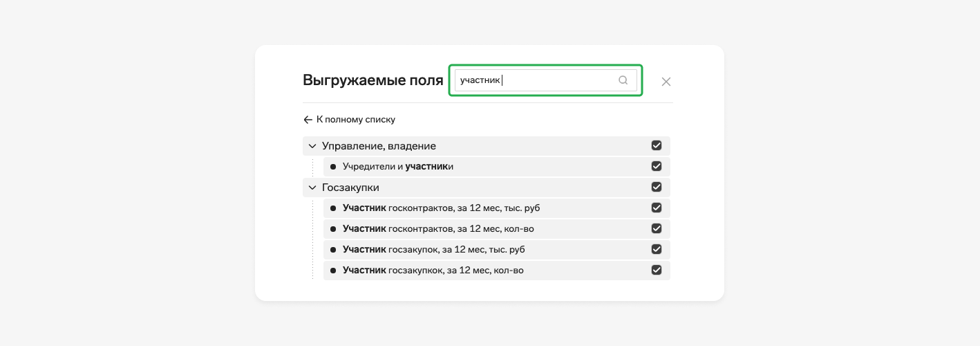980x346 pixels.
Task: Click the Управление, владение group label
Action: coord(379,146)
